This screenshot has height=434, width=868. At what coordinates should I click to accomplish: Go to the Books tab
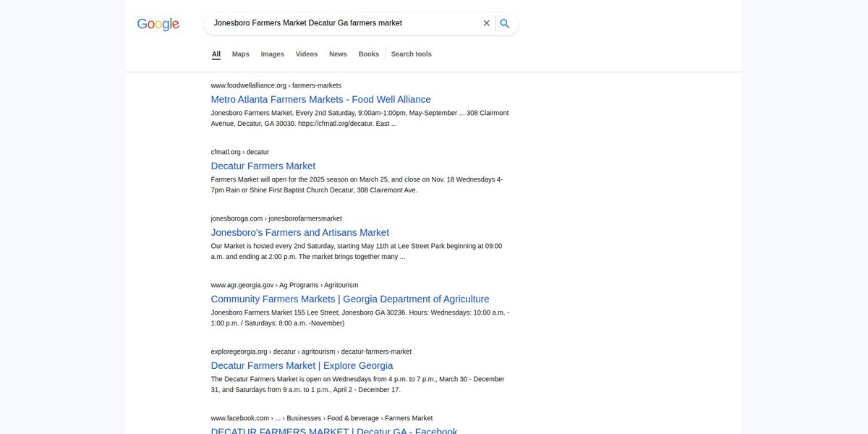coord(369,54)
